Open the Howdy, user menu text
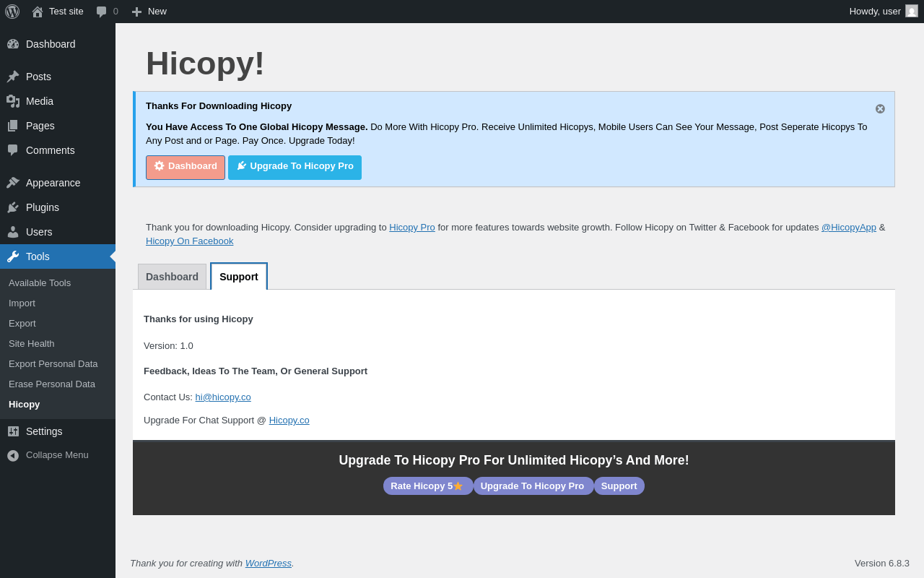 (x=875, y=11)
